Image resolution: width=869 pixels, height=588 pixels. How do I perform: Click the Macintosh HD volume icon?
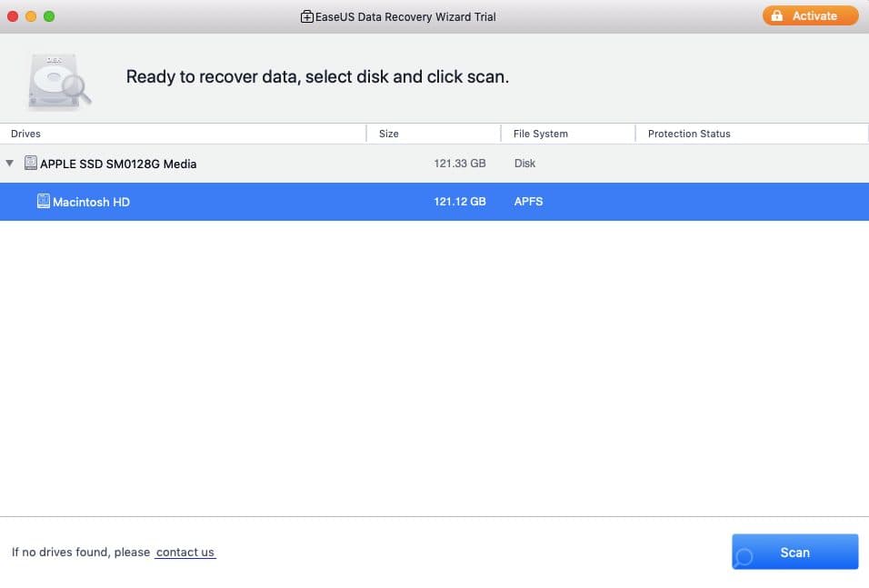pos(44,201)
